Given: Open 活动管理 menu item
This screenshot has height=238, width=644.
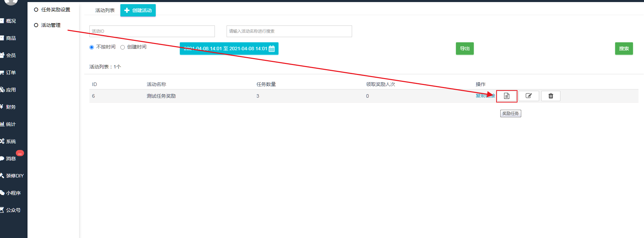Looking at the screenshot, I should coord(51,25).
